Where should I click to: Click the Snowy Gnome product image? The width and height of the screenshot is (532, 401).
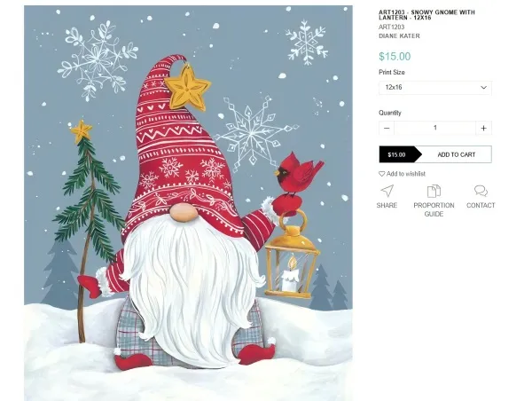coord(188,203)
